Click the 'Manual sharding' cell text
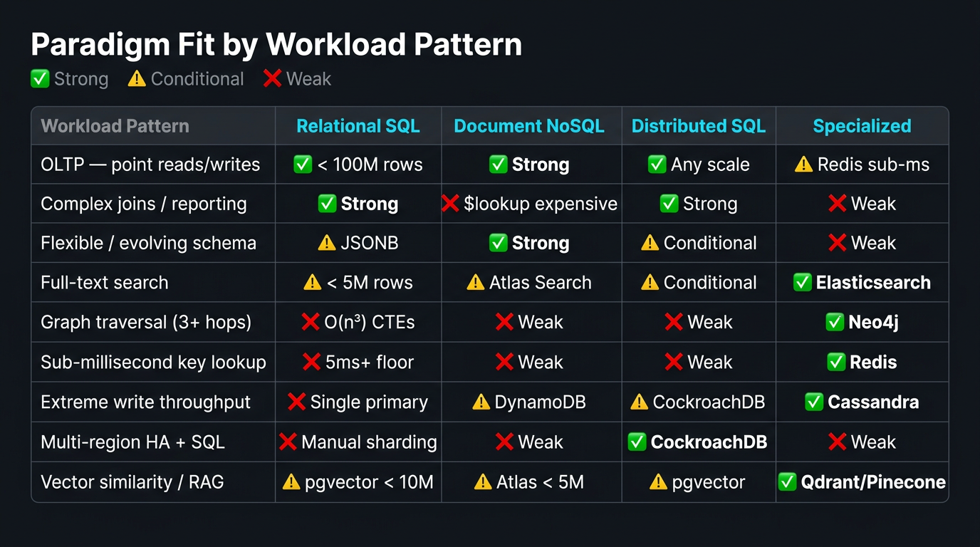Image resolution: width=980 pixels, height=547 pixels. pos(369,442)
